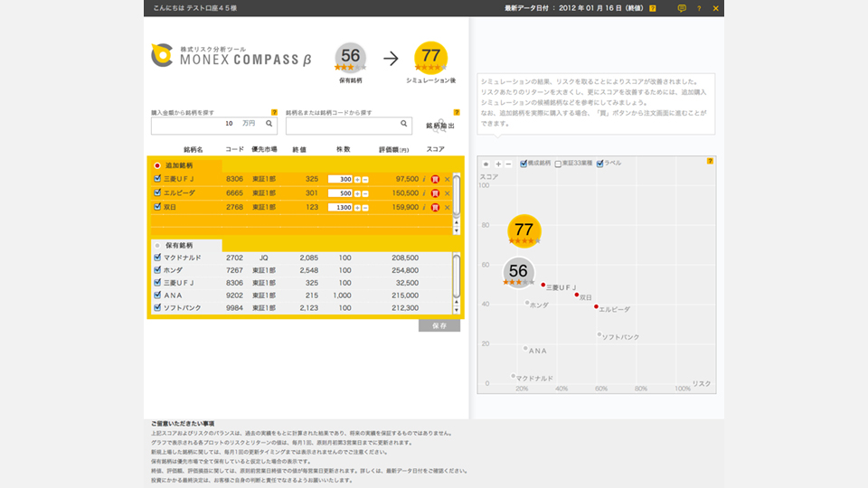This screenshot has width=868, height=488.
Task: Click the ソフトバンク point on chart
Action: [599, 334]
